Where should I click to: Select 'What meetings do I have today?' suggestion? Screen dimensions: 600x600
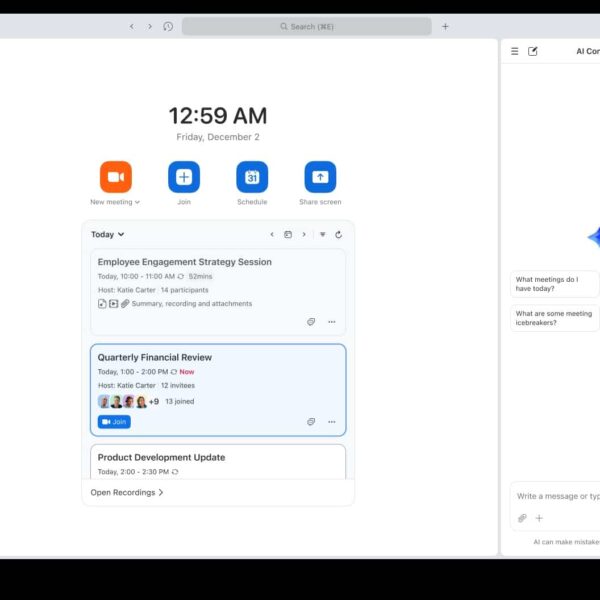554,284
